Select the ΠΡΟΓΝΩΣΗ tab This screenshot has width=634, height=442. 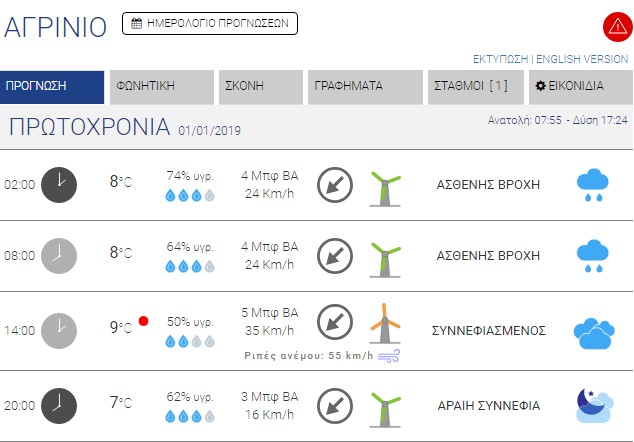point(52,86)
